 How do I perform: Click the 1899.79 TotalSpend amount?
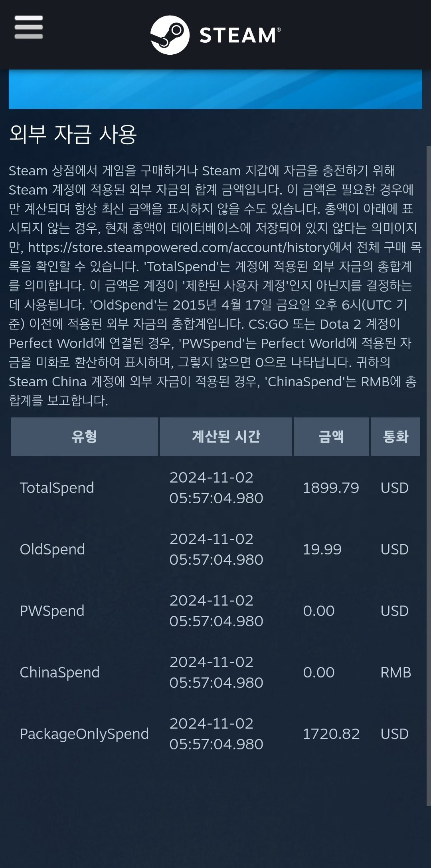coord(331,488)
